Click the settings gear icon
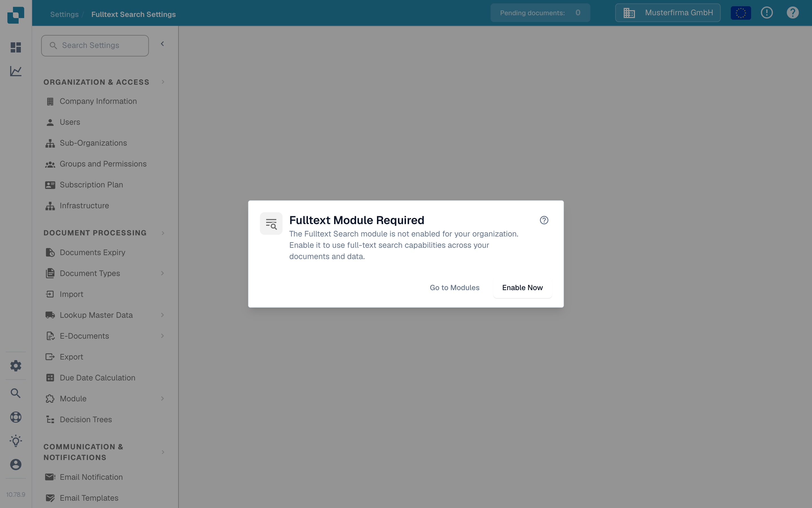This screenshot has width=812, height=508. coord(16,365)
